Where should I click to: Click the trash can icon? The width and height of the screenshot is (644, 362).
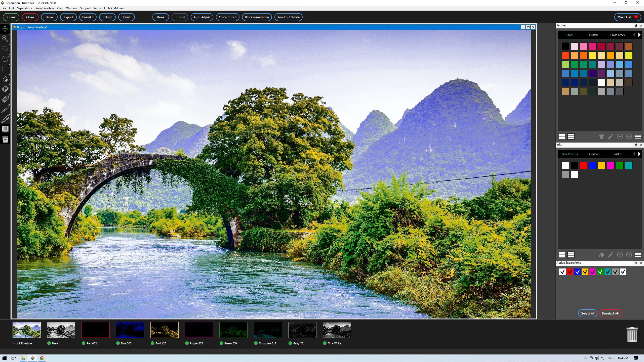[x=632, y=334]
